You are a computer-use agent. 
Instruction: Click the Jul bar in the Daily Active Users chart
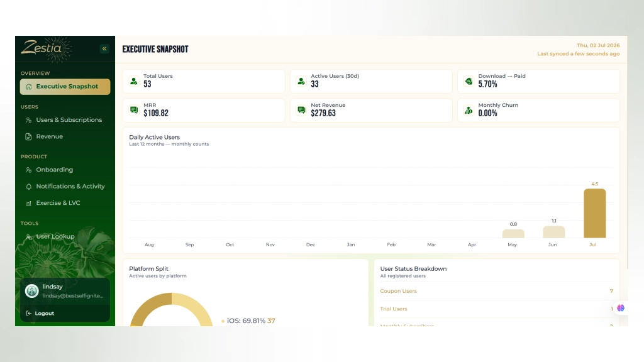coord(594,214)
